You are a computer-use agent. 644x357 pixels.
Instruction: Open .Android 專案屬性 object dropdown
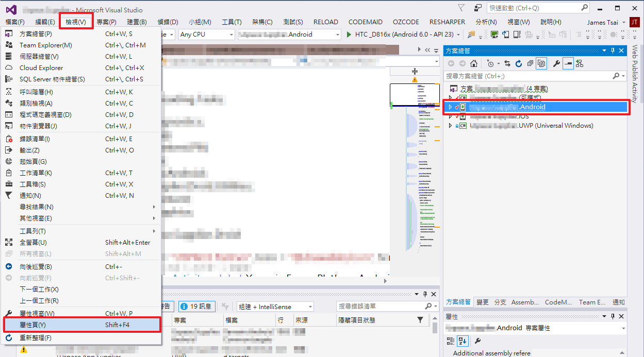click(x=536, y=328)
